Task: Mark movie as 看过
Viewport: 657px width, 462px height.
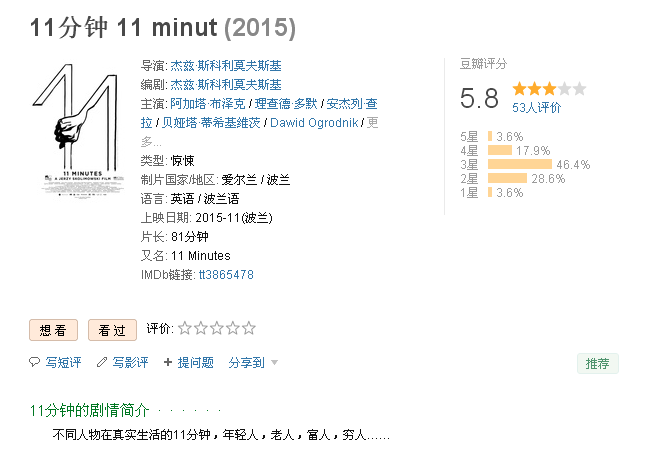Action: click(112, 330)
